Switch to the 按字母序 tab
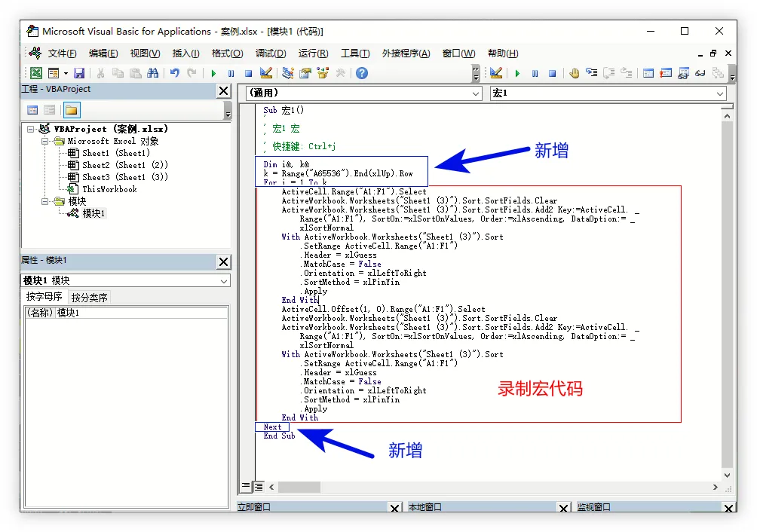This screenshot has height=532, width=757. (44, 297)
